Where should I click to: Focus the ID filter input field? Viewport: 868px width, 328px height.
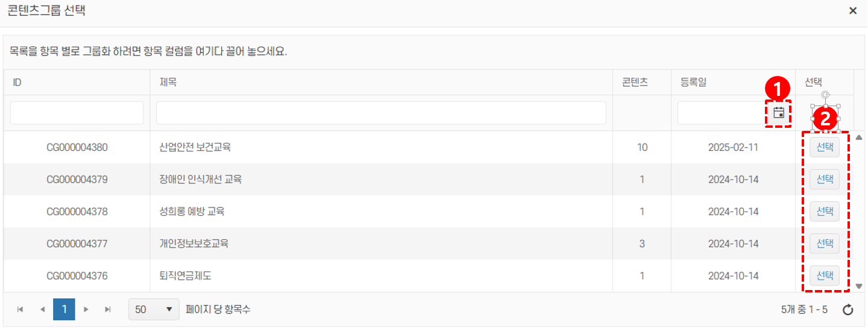coord(77,113)
